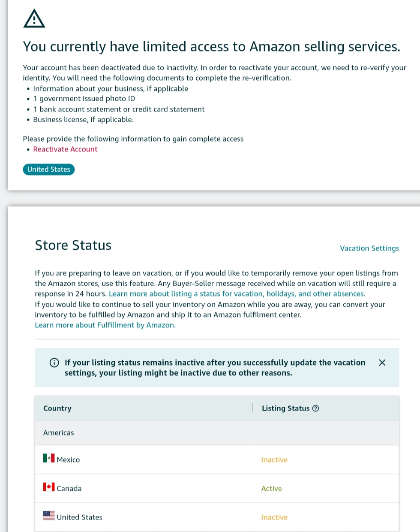Image resolution: width=420 pixels, height=532 pixels.
Task: Open Vacation Settings
Action: click(369, 248)
